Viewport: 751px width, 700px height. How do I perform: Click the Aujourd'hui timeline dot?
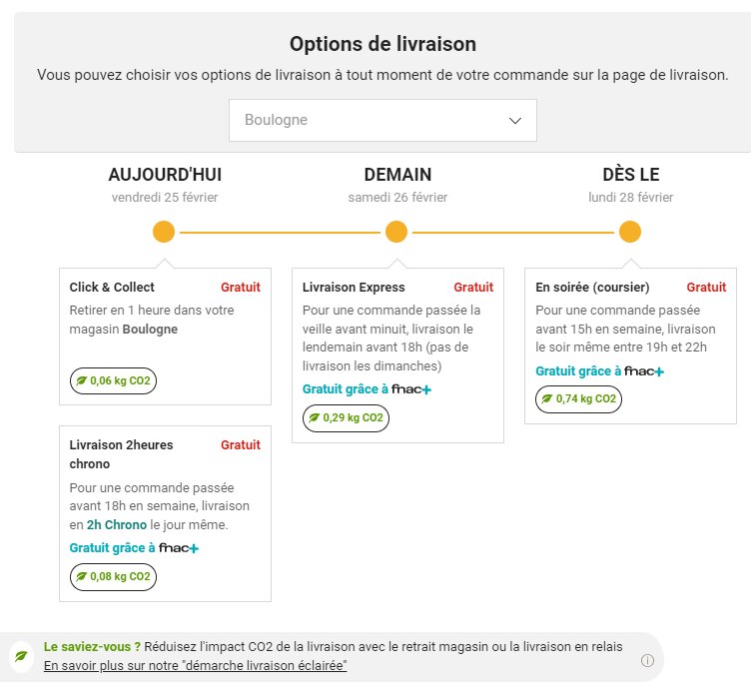164,233
